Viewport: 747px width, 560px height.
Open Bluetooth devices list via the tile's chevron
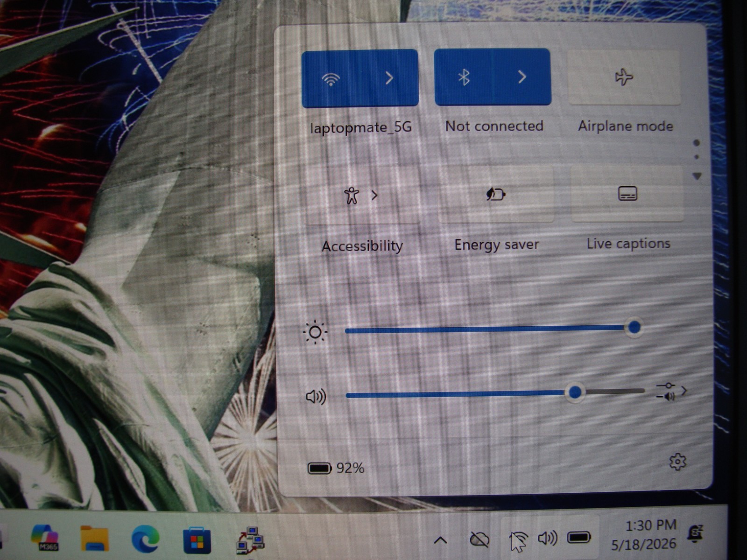coord(522,77)
